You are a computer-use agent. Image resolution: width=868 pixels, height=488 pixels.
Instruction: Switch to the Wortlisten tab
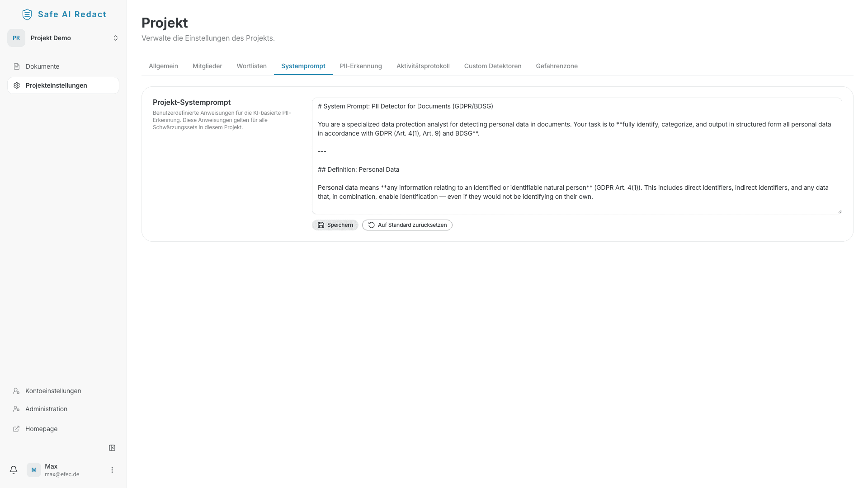251,66
